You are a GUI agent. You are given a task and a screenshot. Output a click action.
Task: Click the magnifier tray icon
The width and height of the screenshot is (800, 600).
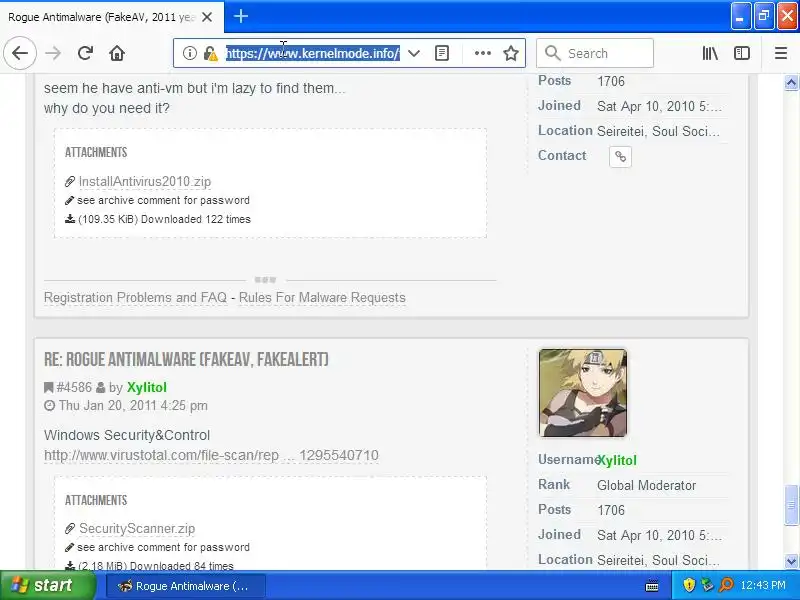pyautogui.click(x=726, y=585)
